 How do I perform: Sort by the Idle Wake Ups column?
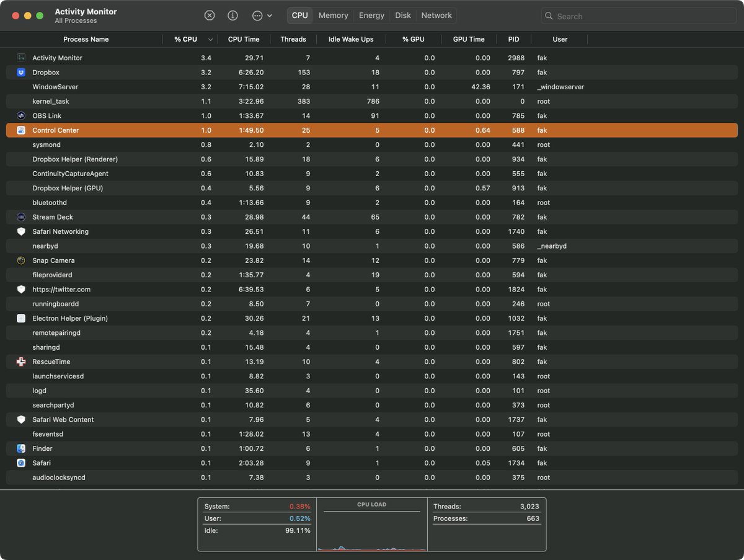351,39
